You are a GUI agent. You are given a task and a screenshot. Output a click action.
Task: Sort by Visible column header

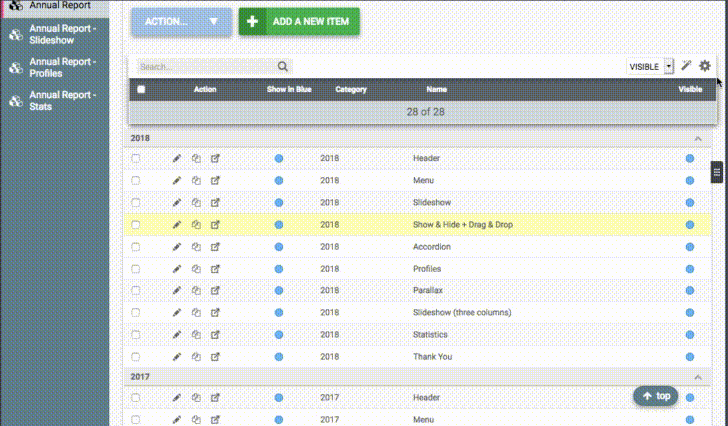(690, 90)
